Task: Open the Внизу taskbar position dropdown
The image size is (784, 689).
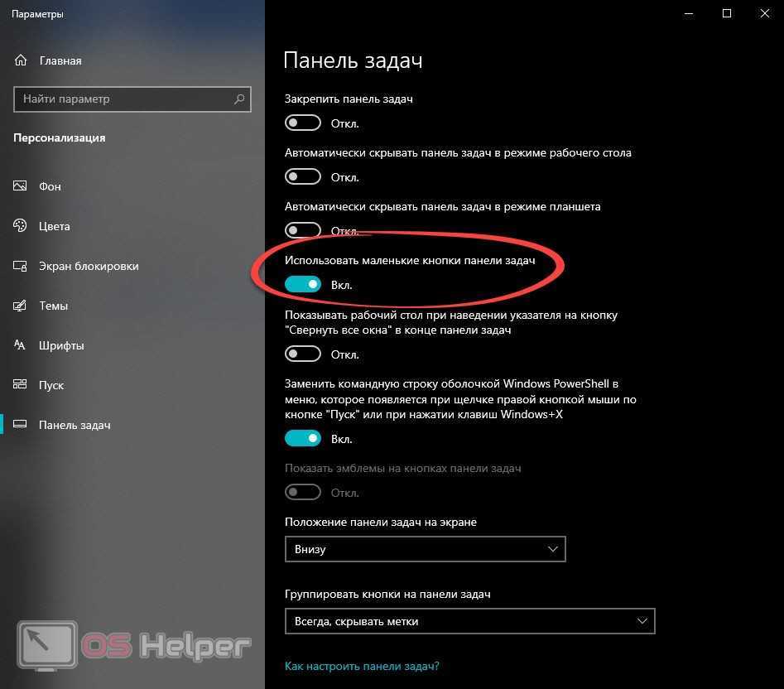Action: pyautogui.click(x=425, y=549)
